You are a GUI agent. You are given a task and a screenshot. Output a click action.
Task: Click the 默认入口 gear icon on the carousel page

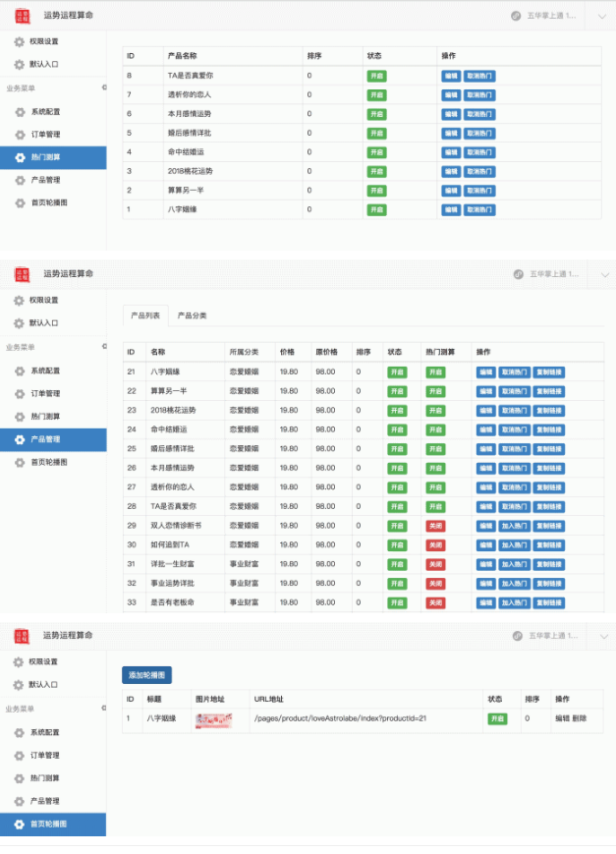pyautogui.click(x=19, y=685)
